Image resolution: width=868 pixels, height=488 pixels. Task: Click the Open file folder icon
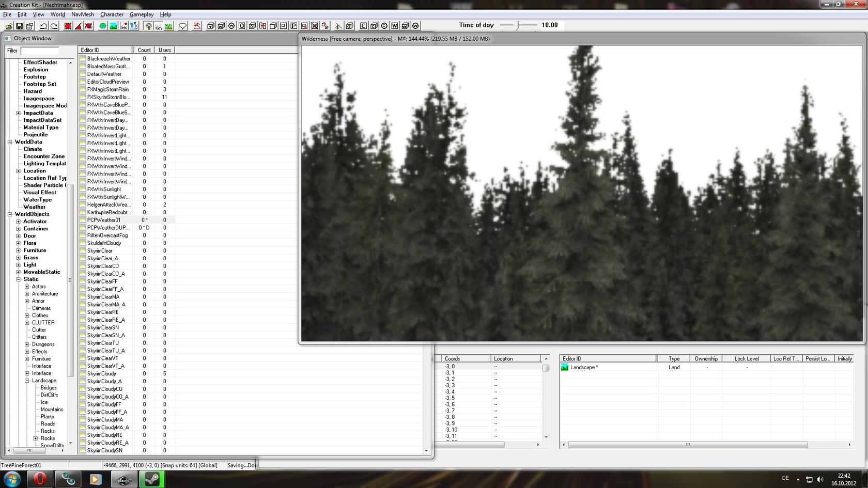(x=9, y=26)
